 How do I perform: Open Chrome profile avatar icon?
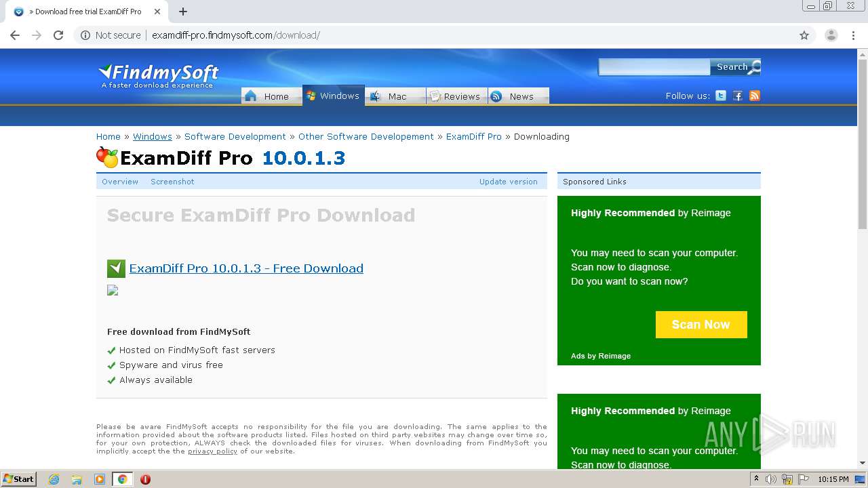pyautogui.click(x=831, y=35)
